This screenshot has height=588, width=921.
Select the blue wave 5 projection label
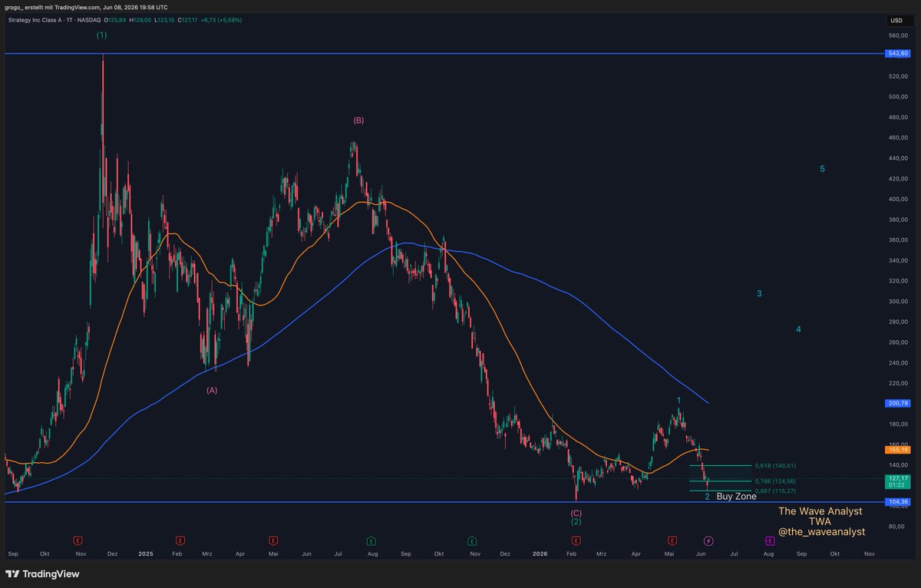pos(822,169)
